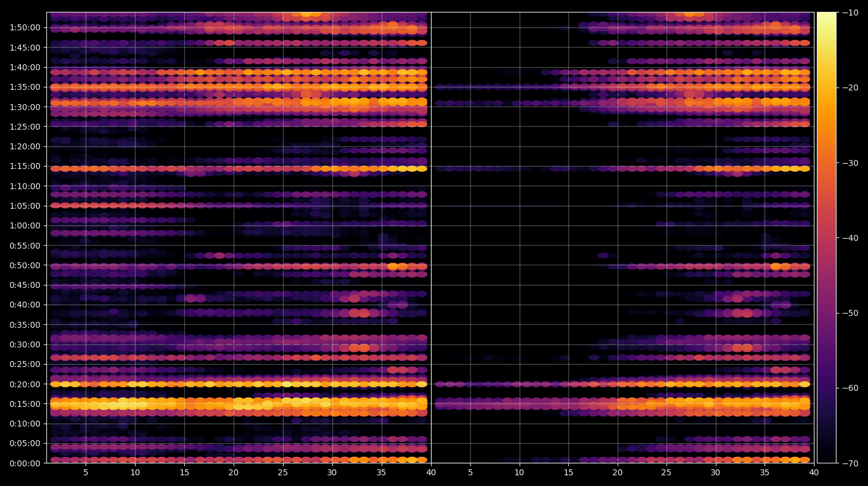The height and width of the screenshot is (486, 868).
Task: Click the inferno color scale bar
Action: click(826, 237)
